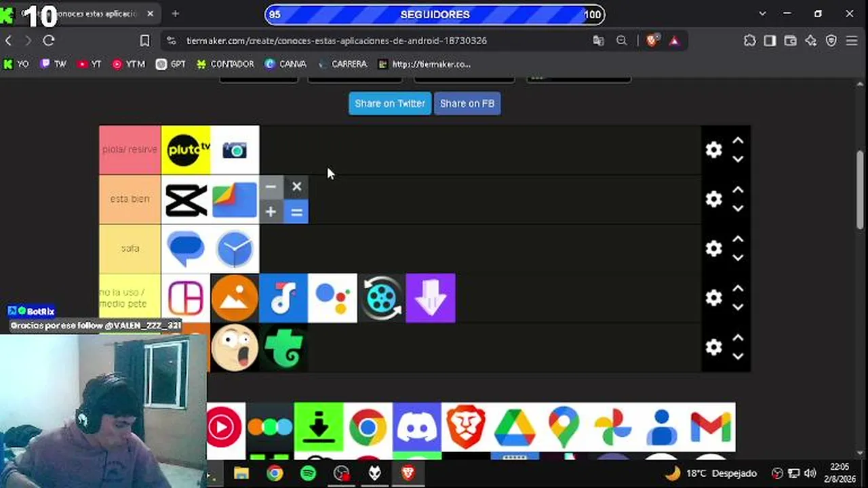Click the Share on Twitter button

tap(390, 104)
